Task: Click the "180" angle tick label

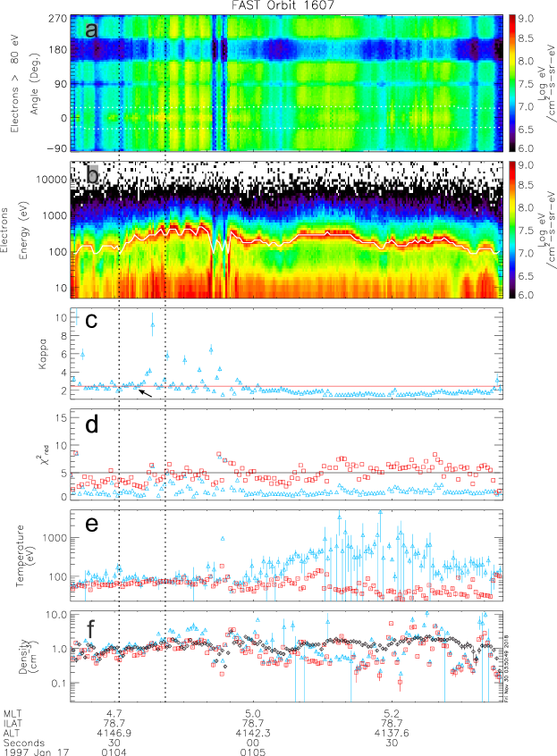Action: 58,50
